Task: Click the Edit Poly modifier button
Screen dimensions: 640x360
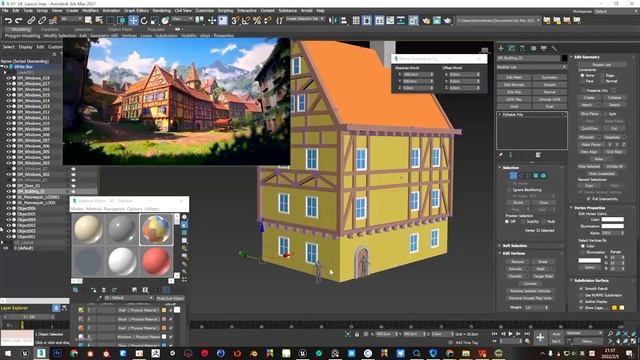Action: click(x=514, y=92)
